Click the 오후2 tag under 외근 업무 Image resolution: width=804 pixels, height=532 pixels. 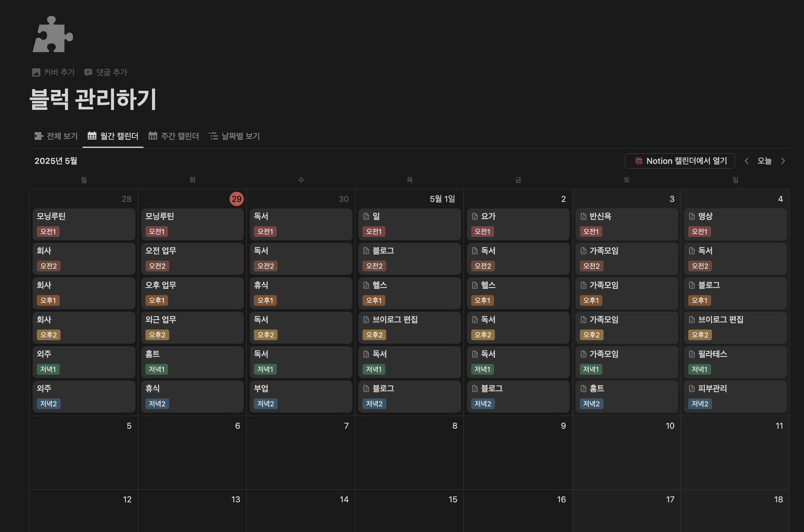[157, 335]
